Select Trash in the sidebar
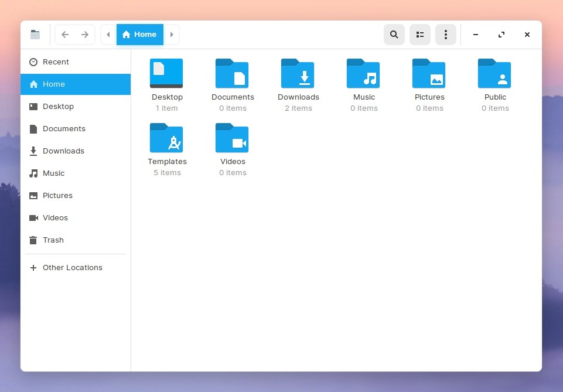Viewport: 563px width, 392px height. (53, 240)
